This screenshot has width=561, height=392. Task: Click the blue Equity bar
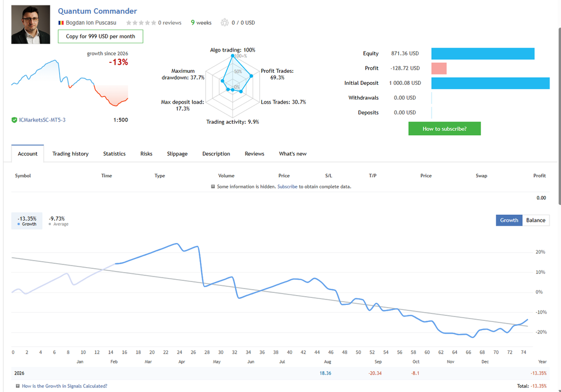(x=483, y=54)
